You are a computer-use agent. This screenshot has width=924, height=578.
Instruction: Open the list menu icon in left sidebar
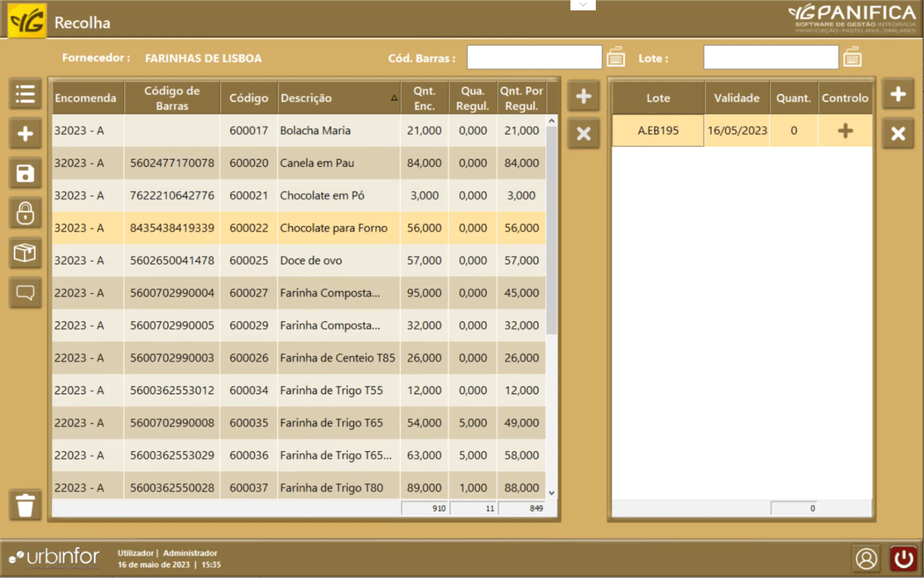(25, 94)
